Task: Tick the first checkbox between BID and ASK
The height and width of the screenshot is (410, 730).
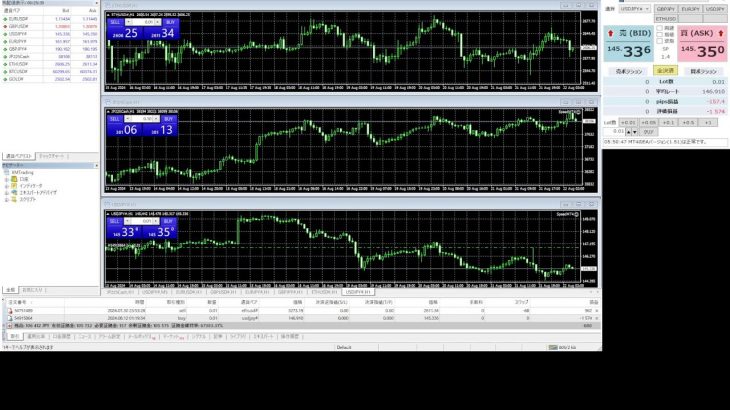Action: pos(659,27)
